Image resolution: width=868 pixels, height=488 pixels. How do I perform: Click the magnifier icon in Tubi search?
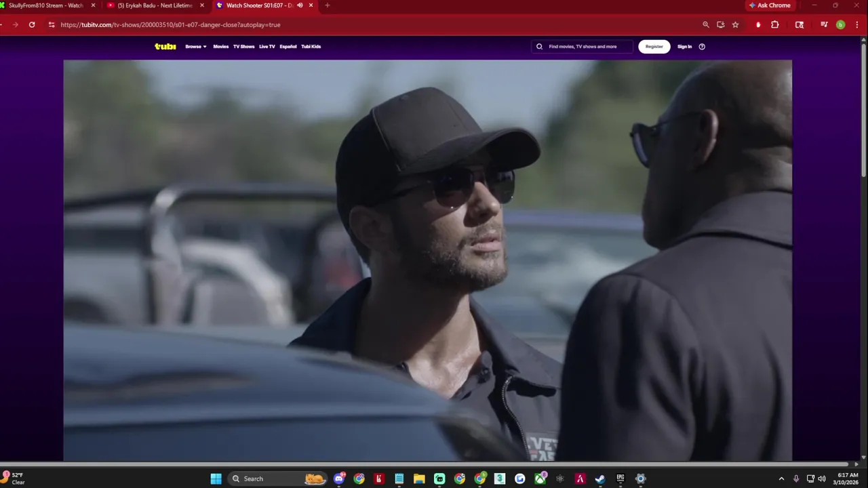tap(540, 47)
